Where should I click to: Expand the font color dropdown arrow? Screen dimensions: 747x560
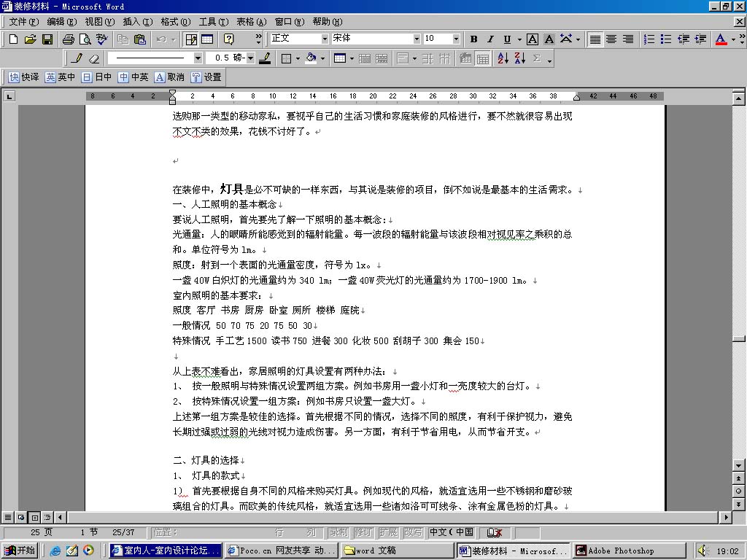pos(732,39)
